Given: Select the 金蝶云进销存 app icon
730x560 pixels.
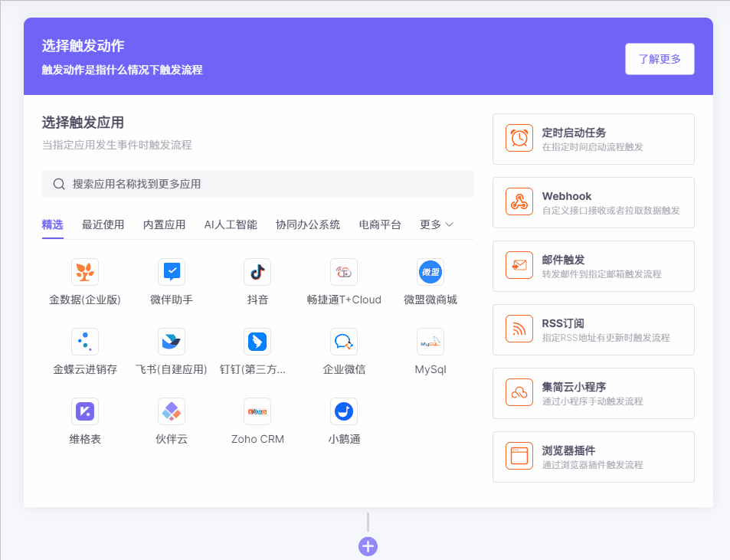Looking at the screenshot, I should [85, 342].
